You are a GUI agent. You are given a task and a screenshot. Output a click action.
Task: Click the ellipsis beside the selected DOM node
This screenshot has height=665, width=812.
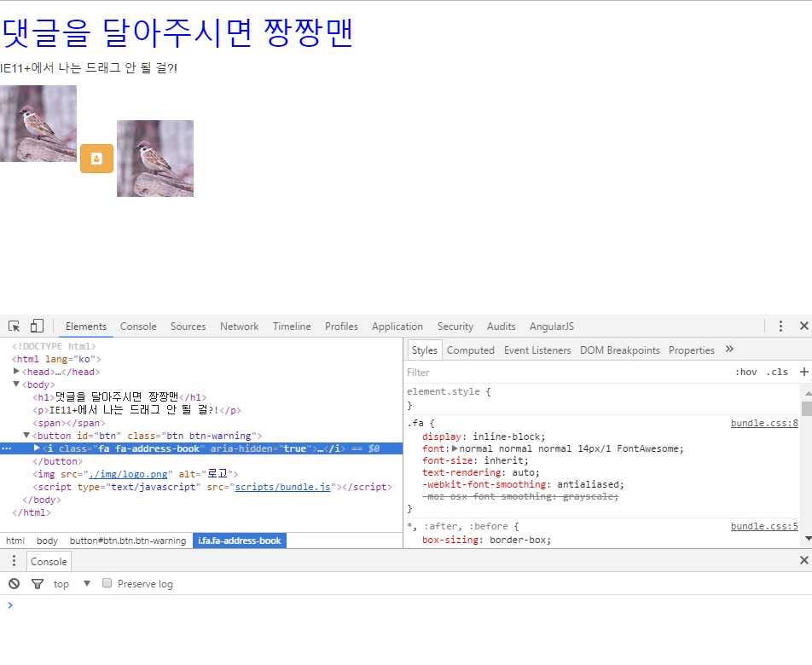[7, 448]
